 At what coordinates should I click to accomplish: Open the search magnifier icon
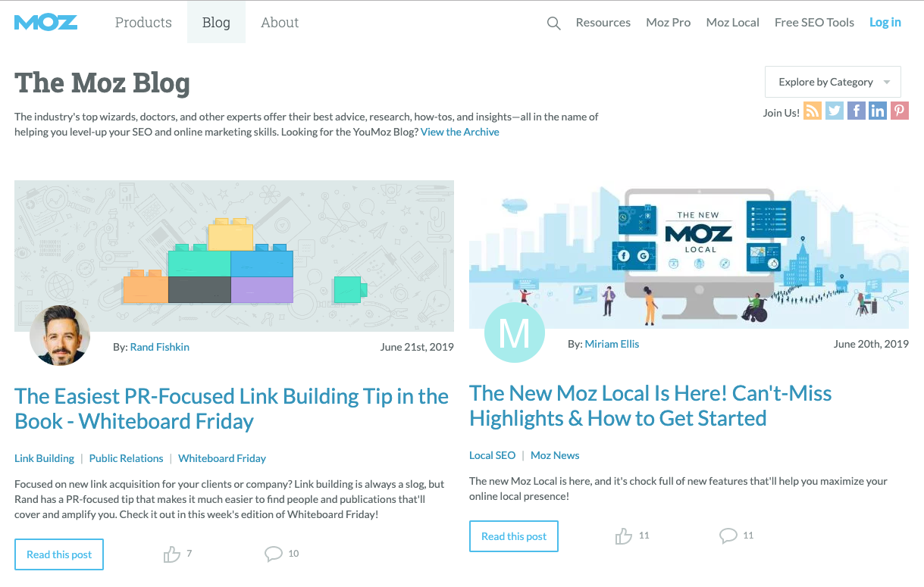tap(553, 23)
